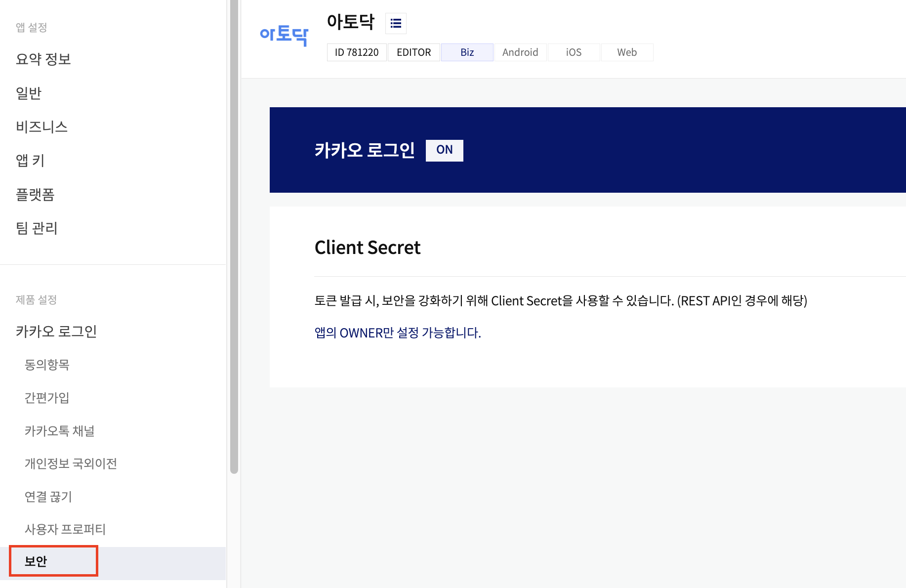Viewport: 906px width, 588px height.
Task: Expand the 카카오 로그인 sidebar section
Action: [x=56, y=331]
